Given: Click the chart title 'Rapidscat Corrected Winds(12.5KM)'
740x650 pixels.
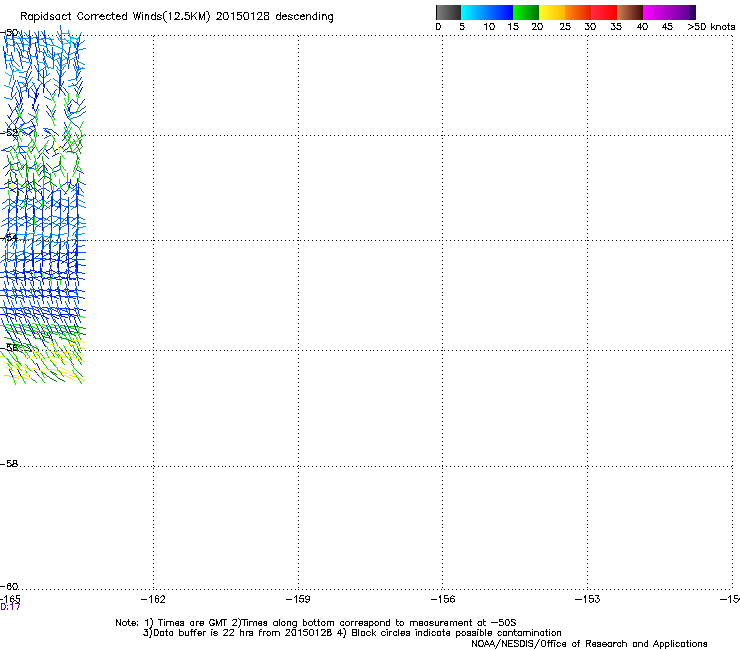Looking at the screenshot, I should (115, 17).
